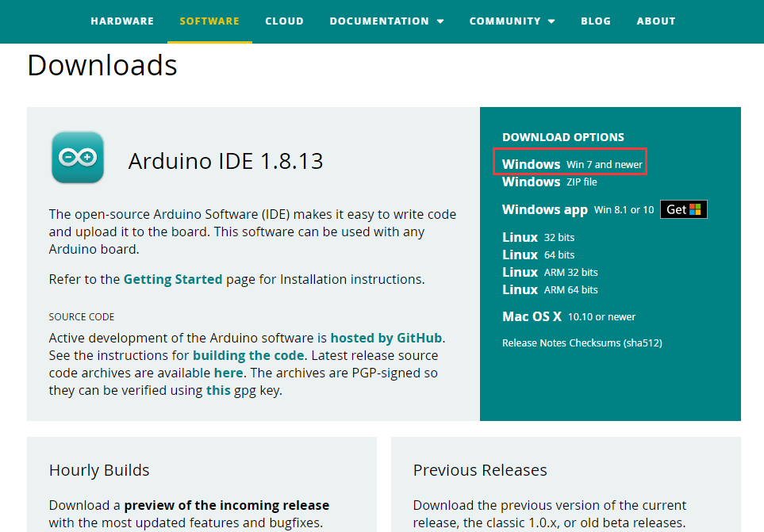Expand the Documentation dropdown menu

(x=386, y=21)
